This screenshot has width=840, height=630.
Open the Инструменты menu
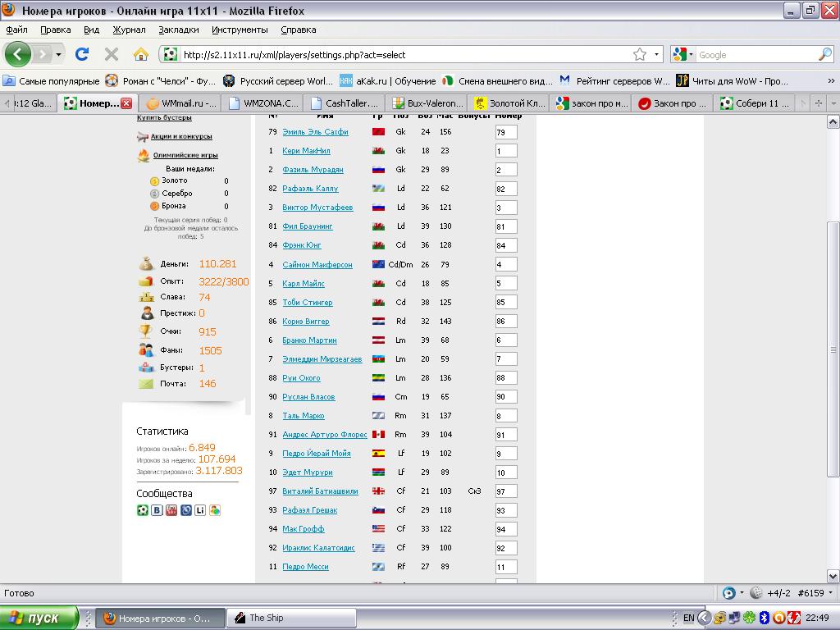pyautogui.click(x=240, y=30)
